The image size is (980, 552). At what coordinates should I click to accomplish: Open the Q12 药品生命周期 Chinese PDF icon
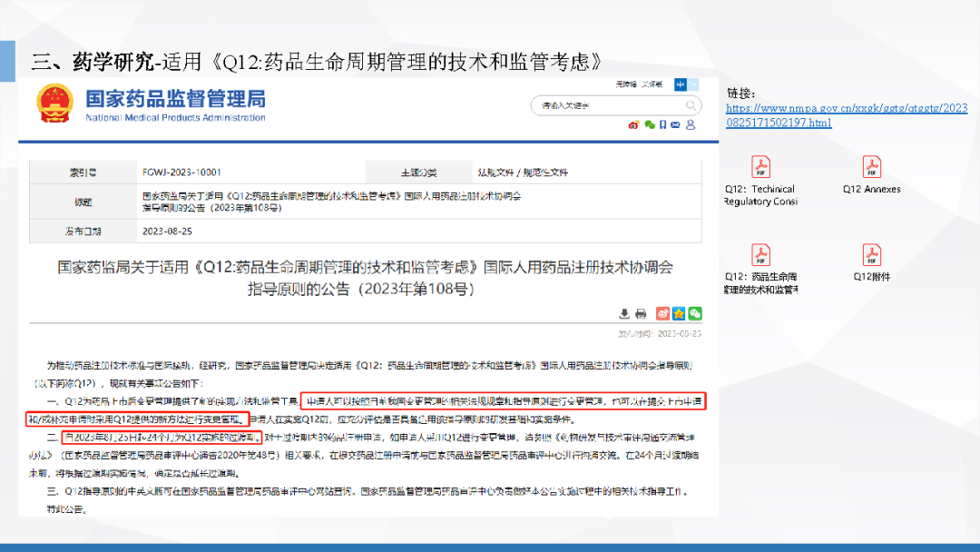coord(759,255)
